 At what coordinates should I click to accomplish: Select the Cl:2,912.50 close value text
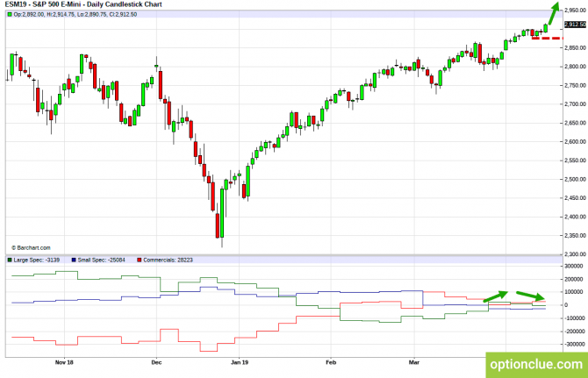click(123, 15)
